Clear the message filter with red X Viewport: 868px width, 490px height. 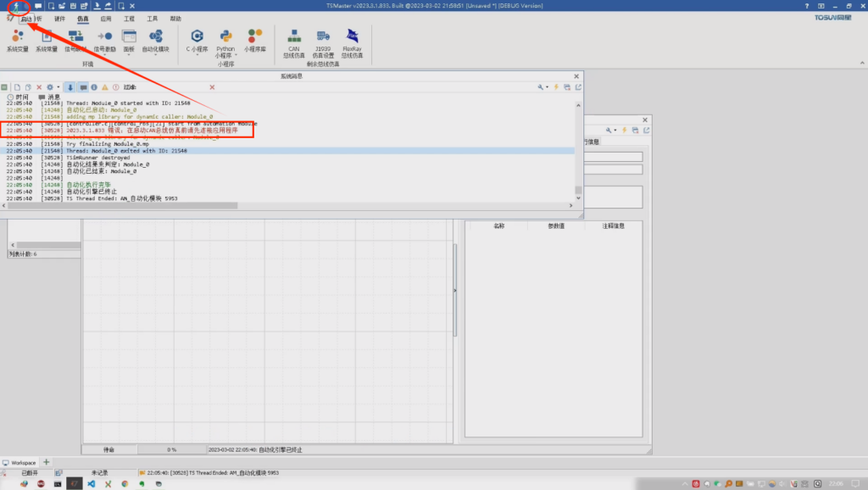(212, 86)
